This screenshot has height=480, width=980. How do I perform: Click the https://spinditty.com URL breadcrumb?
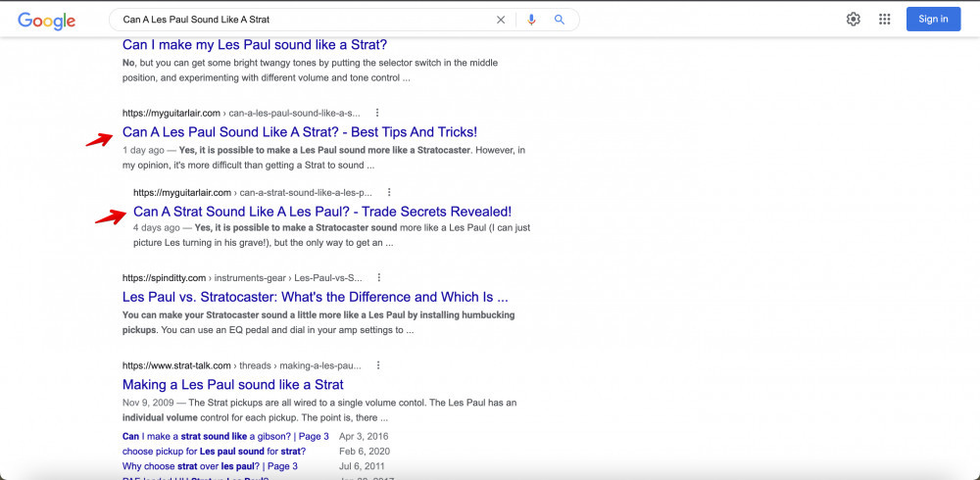point(242,277)
